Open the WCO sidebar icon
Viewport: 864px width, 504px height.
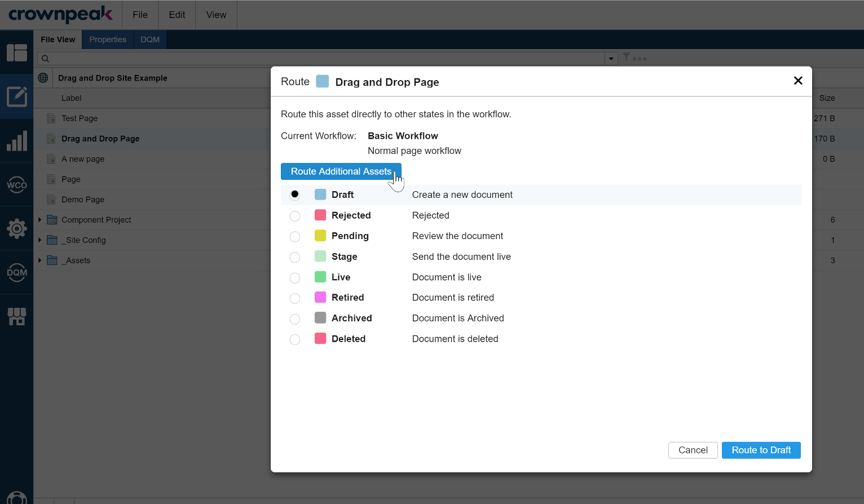[17, 185]
